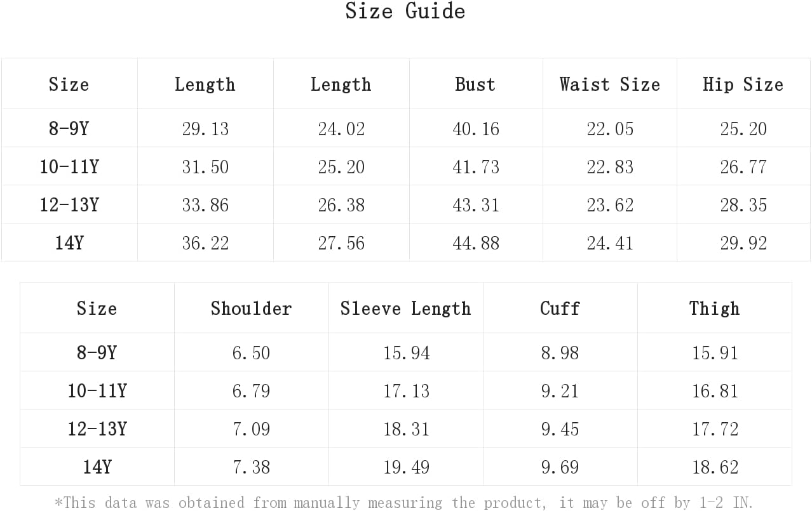Click the 14Y row label in bottom table
The width and height of the screenshot is (812, 511).
(97, 467)
